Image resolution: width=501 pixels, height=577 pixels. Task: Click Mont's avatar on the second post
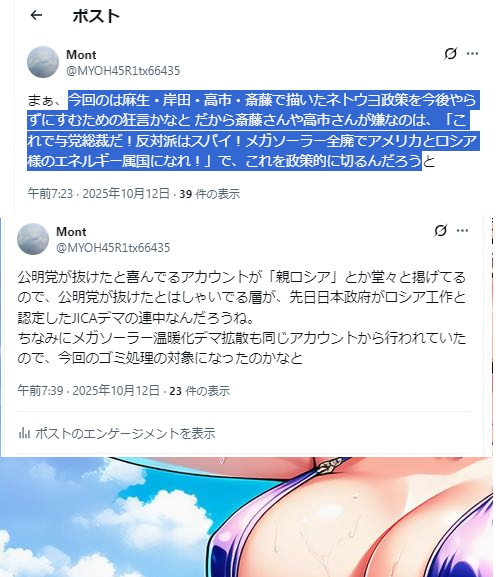33,239
